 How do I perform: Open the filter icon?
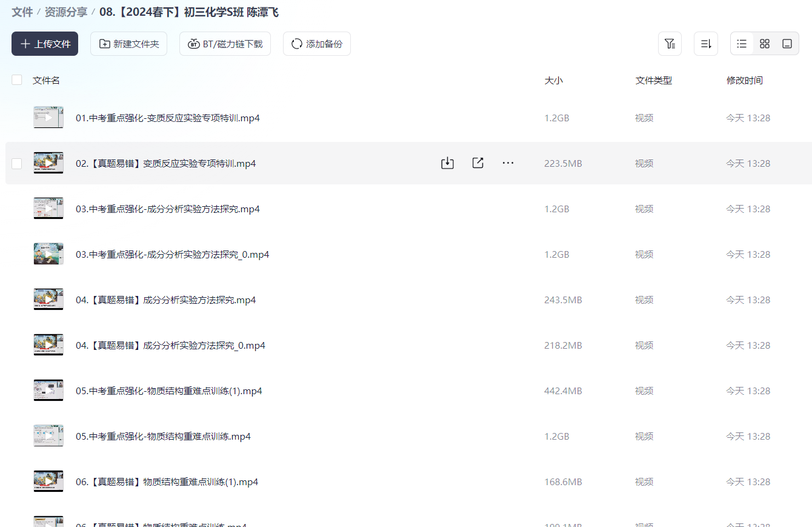670,43
